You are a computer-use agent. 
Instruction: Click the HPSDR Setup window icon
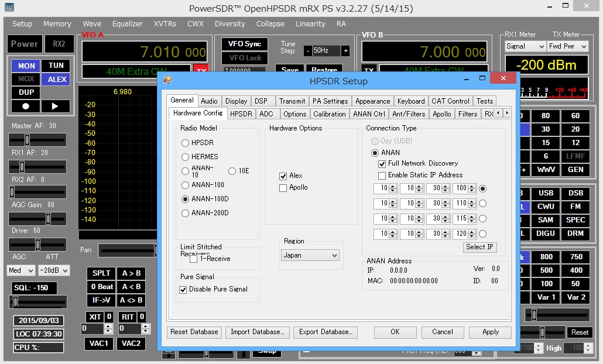(x=167, y=80)
